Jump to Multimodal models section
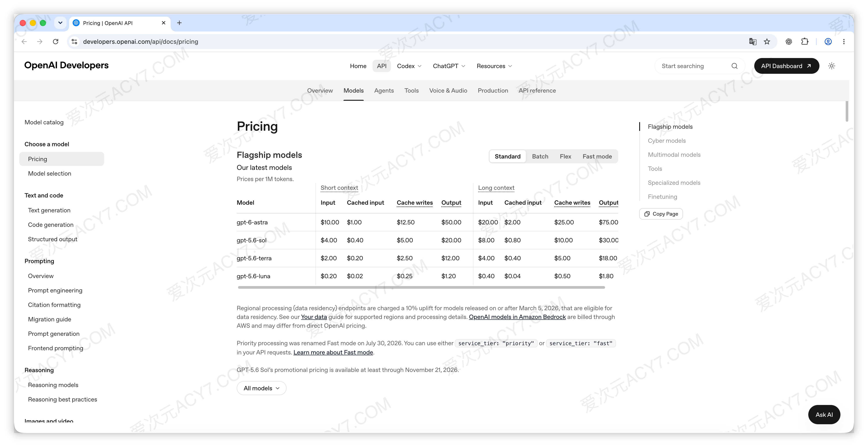Viewport: 868px width, 447px height. (x=674, y=155)
